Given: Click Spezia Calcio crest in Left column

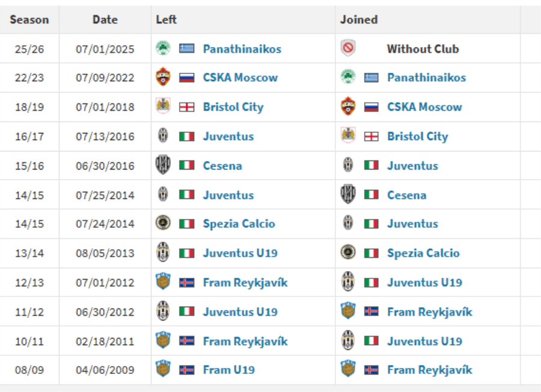Looking at the screenshot, I should tap(163, 223).
